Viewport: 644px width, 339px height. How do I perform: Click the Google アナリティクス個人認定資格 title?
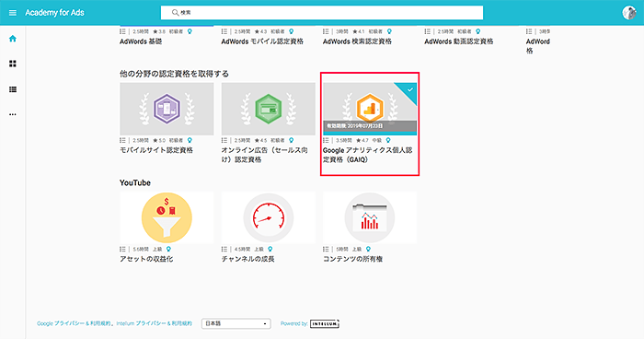click(368, 155)
